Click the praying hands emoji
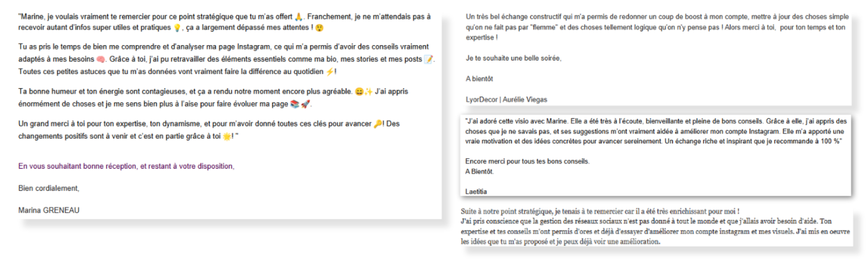 [x=299, y=17]
